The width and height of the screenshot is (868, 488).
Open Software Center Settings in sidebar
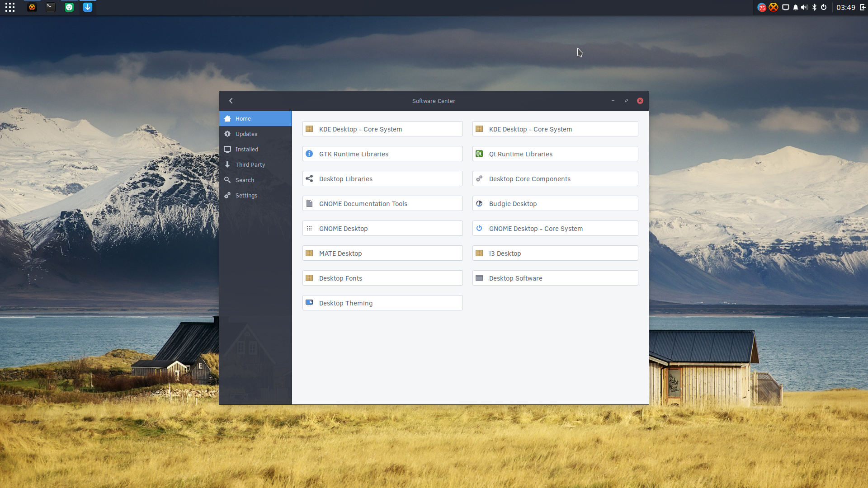click(x=255, y=195)
